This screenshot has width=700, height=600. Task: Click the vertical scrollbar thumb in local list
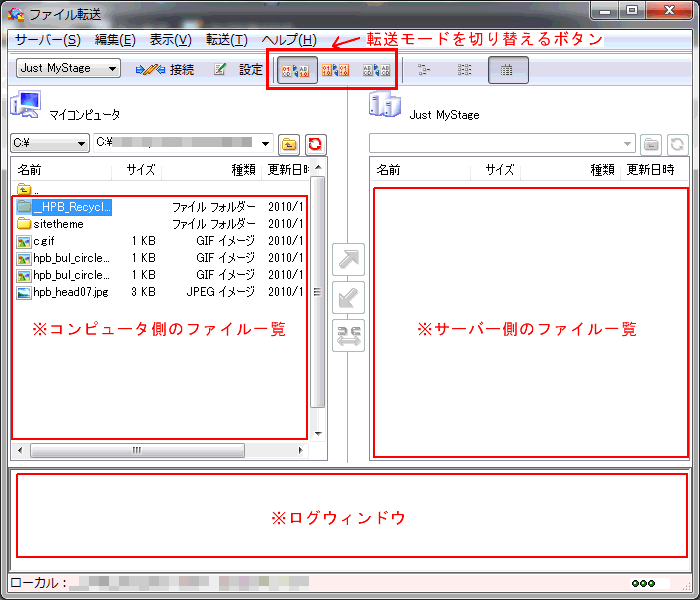317,292
